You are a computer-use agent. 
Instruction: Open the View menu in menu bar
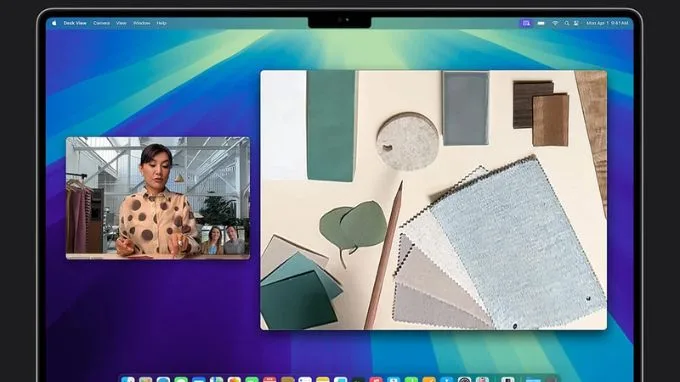point(121,23)
